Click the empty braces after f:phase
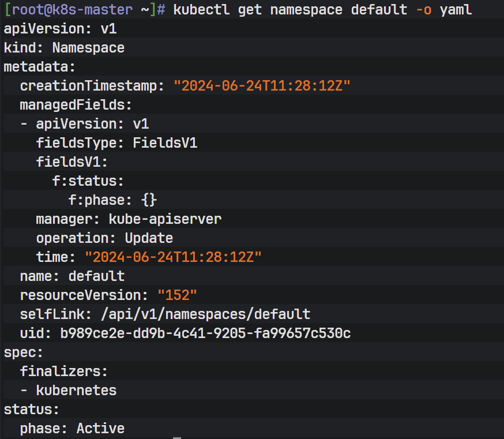 click(x=149, y=200)
